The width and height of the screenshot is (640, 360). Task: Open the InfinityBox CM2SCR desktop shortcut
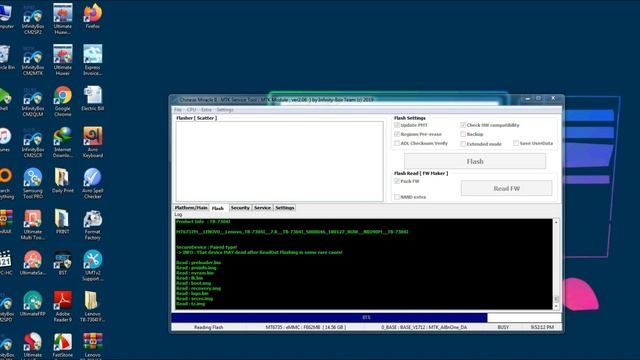point(33,143)
